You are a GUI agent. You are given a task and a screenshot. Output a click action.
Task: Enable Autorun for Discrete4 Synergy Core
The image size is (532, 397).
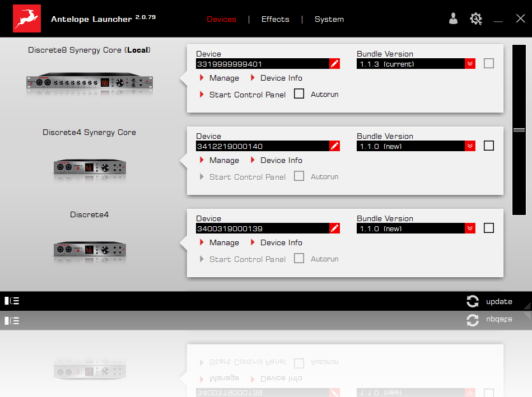pyautogui.click(x=299, y=176)
